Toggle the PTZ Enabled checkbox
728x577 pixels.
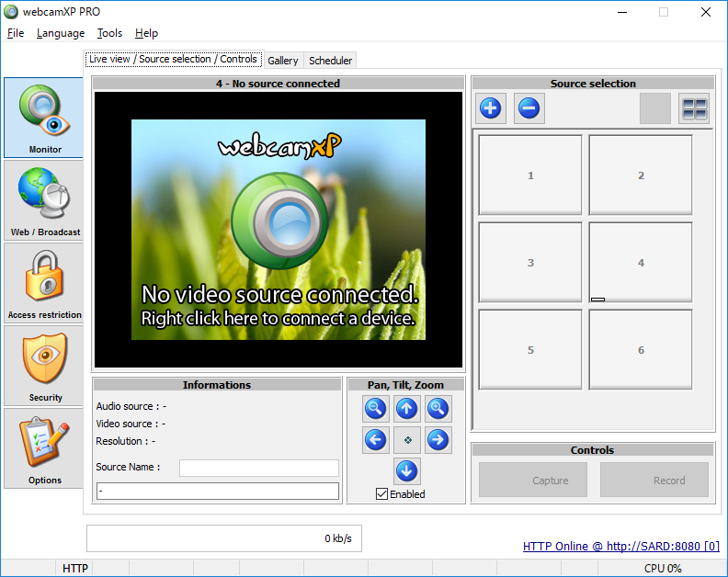(x=381, y=494)
